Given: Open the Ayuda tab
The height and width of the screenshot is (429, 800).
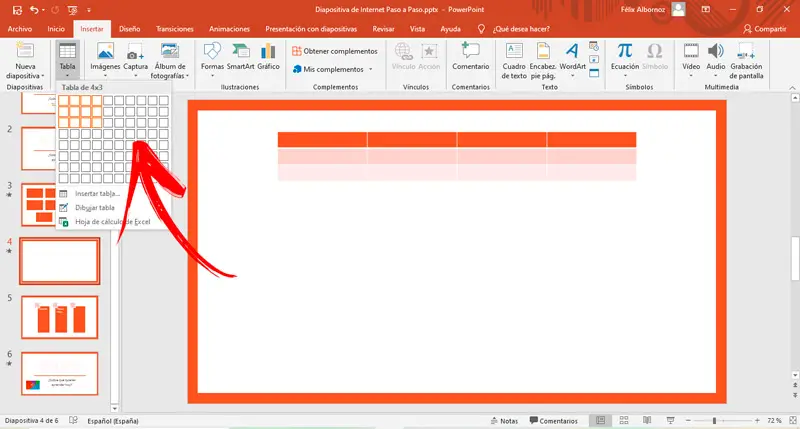Looking at the screenshot, I should pyautogui.click(x=451, y=29).
